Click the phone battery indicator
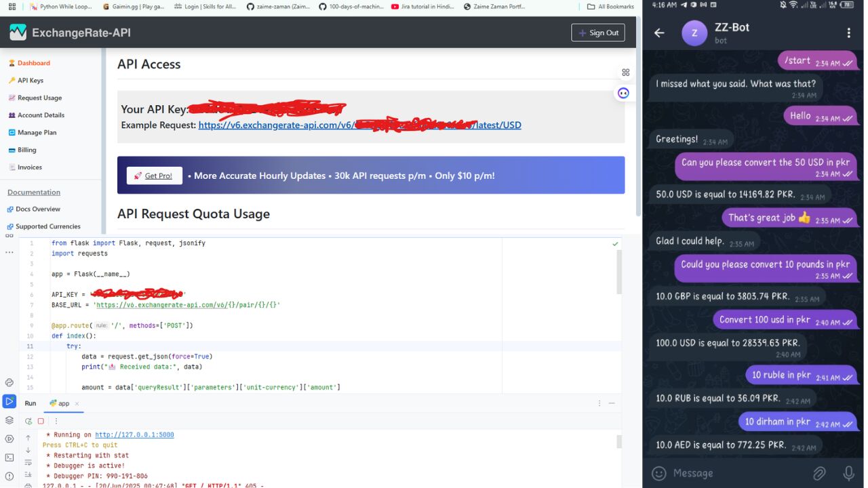The image size is (868, 488). (847, 5)
